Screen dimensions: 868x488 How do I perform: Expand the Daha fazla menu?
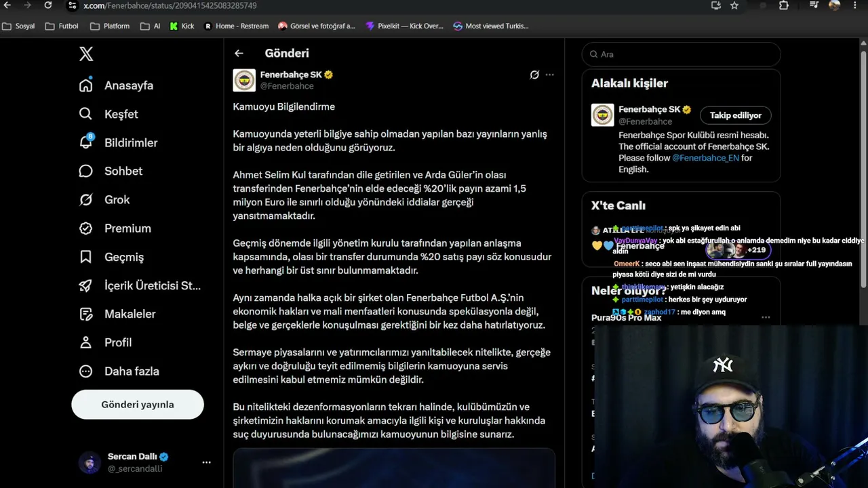(x=119, y=371)
